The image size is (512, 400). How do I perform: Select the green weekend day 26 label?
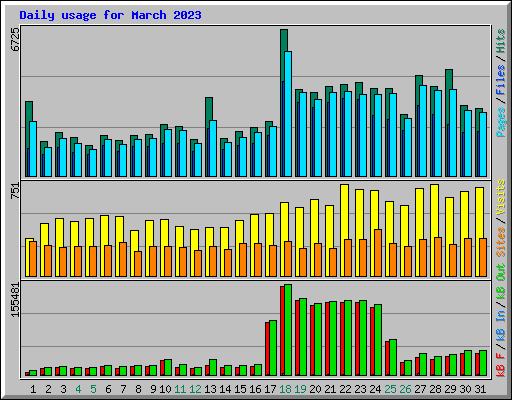pos(405,389)
